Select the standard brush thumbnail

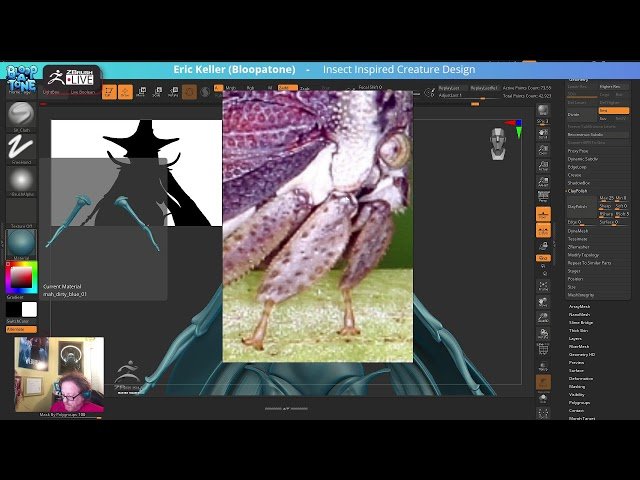point(21,114)
